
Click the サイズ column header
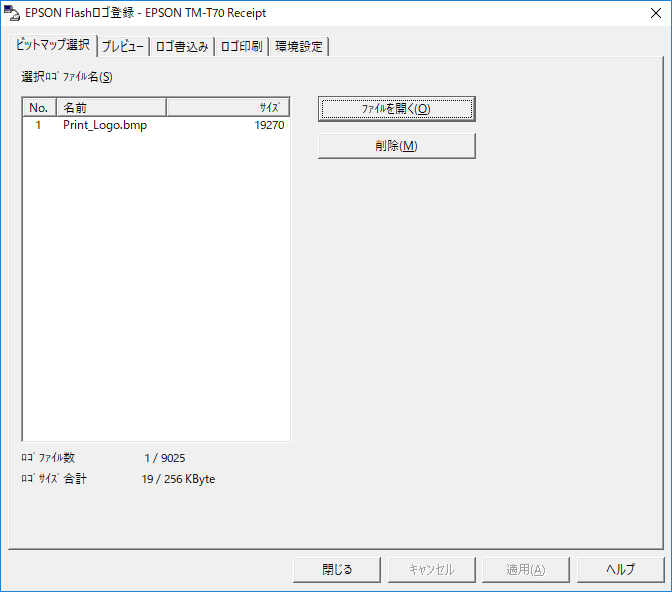pyautogui.click(x=228, y=107)
